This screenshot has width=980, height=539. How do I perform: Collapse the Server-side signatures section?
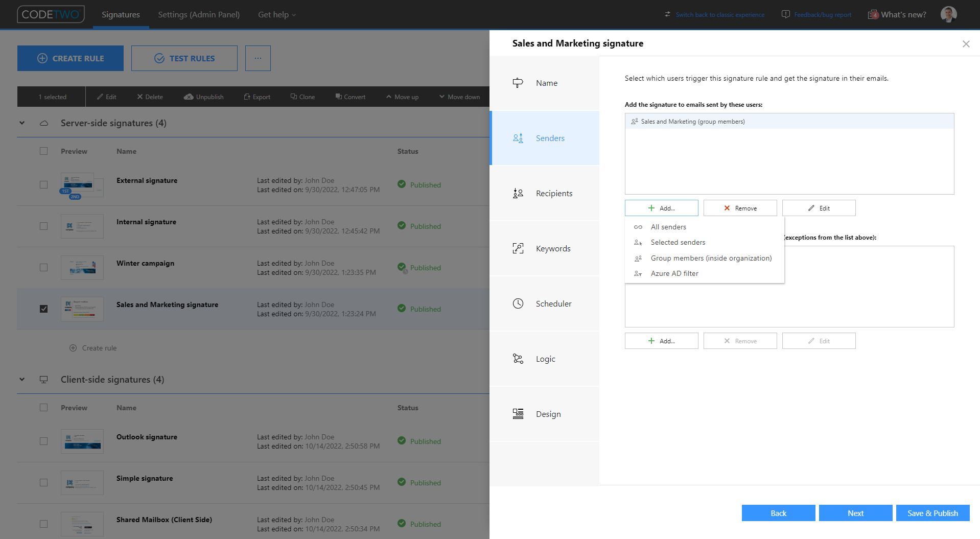pyautogui.click(x=21, y=123)
